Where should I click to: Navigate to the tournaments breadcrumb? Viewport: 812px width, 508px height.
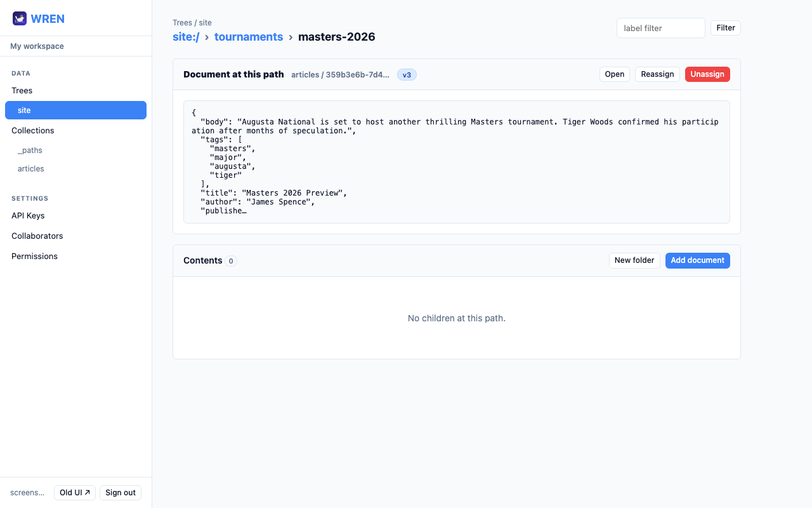pyautogui.click(x=248, y=37)
